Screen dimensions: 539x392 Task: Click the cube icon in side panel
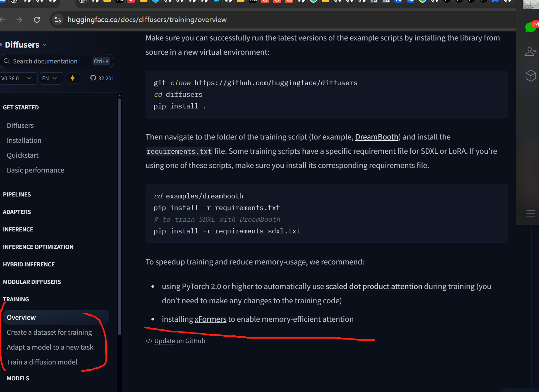[x=531, y=76]
